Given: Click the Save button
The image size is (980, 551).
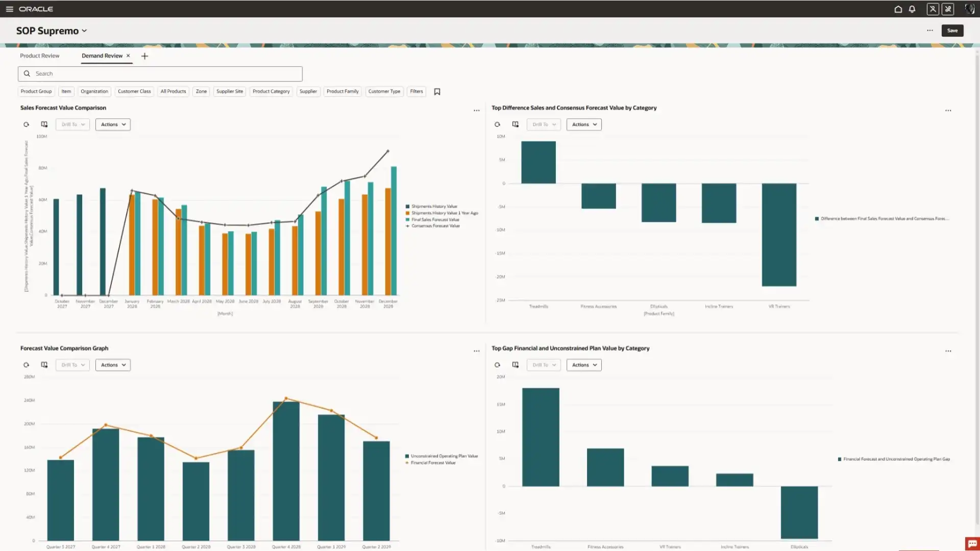Looking at the screenshot, I should [x=952, y=31].
